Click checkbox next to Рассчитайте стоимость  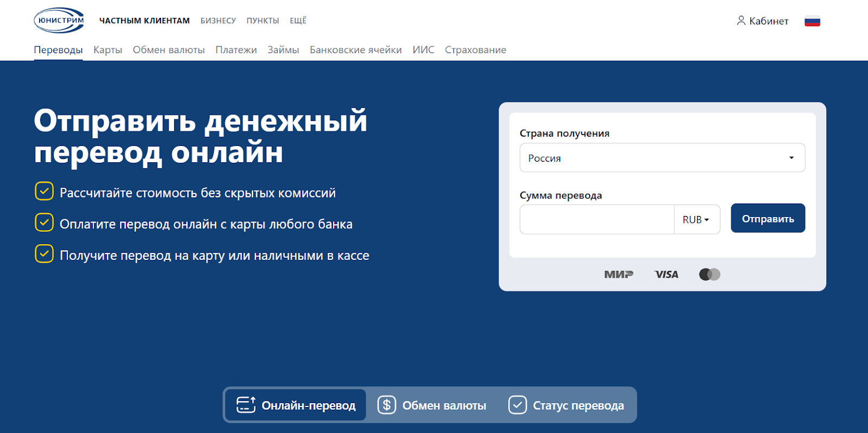(44, 192)
